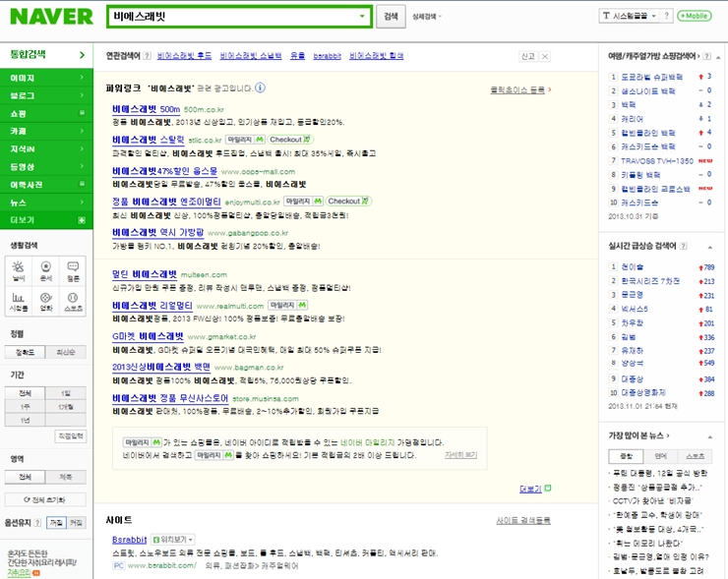Open the 날씨 weather icon in 생활검색
Screen dimensions: 728x579
click(19, 271)
